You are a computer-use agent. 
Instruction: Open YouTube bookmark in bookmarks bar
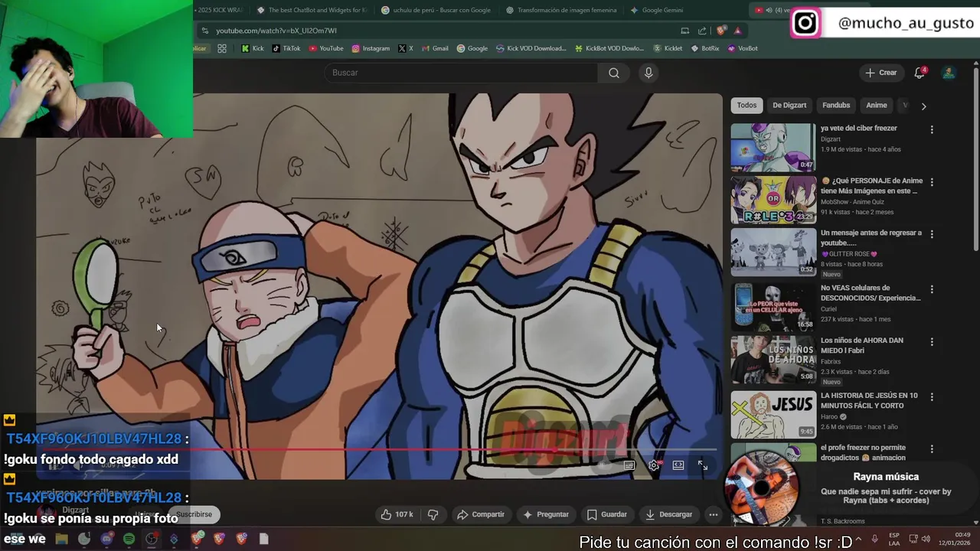pos(326,48)
